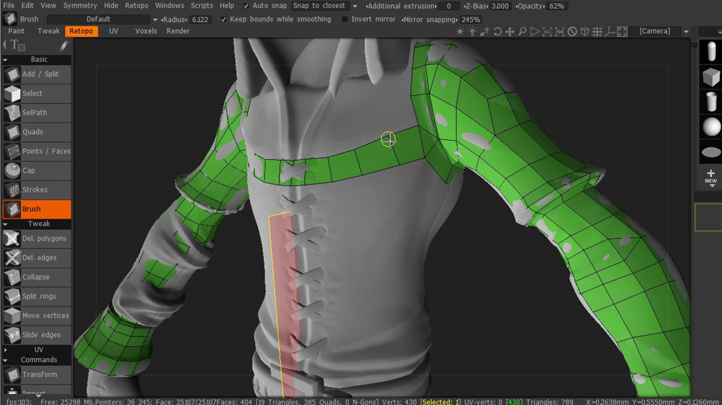722x405 pixels.
Task: Open the Transform command
Action: coord(37,375)
